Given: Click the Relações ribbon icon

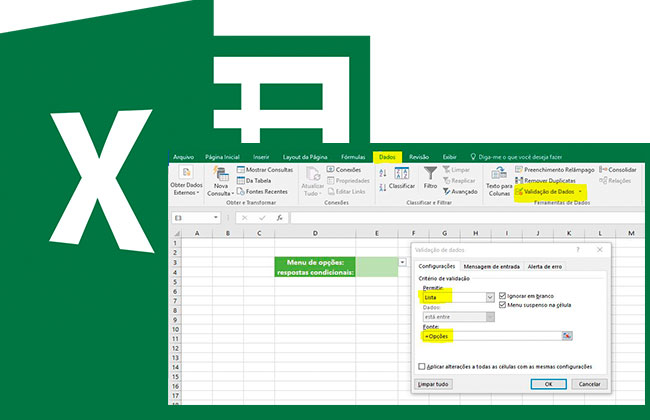Looking at the screenshot, I should point(615,180).
